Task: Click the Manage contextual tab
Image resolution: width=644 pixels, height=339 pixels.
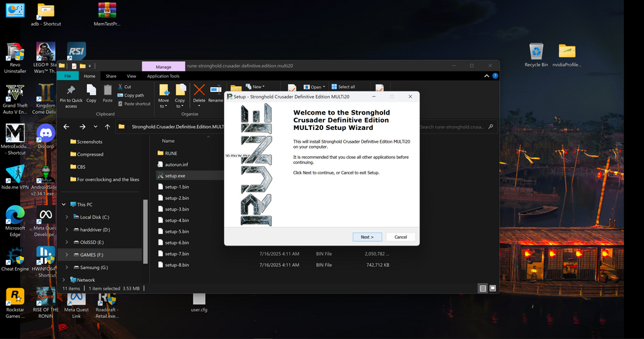Action: click(164, 66)
